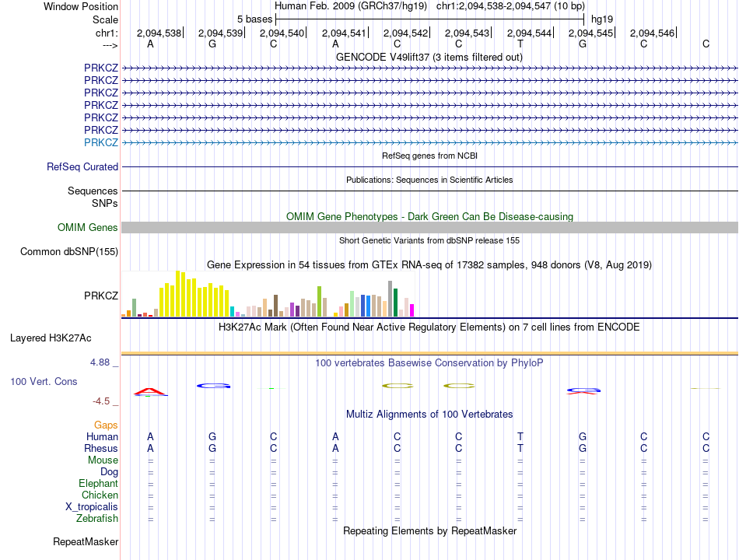
Task: Click the 4.88 PhyloP upper scale value
Action: click(100, 362)
